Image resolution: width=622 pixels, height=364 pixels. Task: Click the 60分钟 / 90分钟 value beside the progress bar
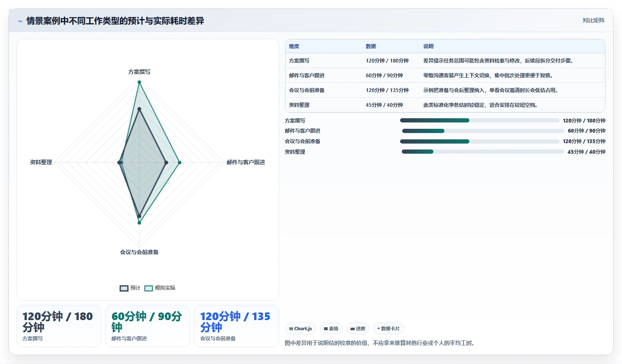click(586, 131)
